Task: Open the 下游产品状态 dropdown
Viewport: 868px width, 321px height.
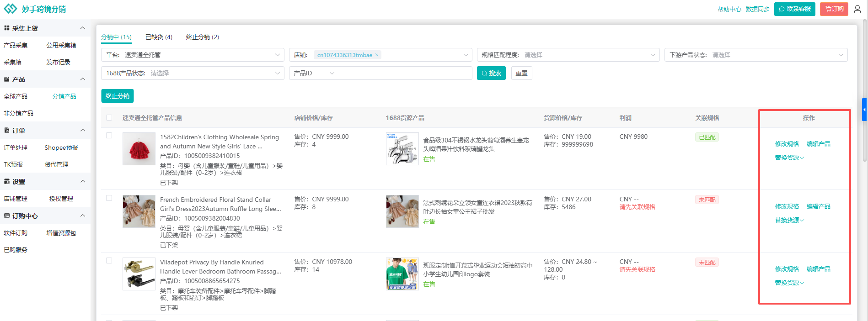Action: click(x=756, y=55)
